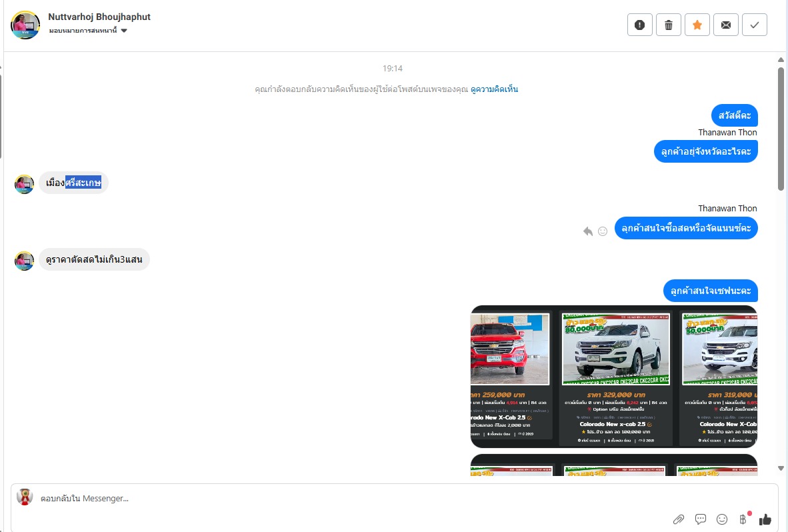
Task: Mark conversation as spam with exclamation icon
Action: 640,25
